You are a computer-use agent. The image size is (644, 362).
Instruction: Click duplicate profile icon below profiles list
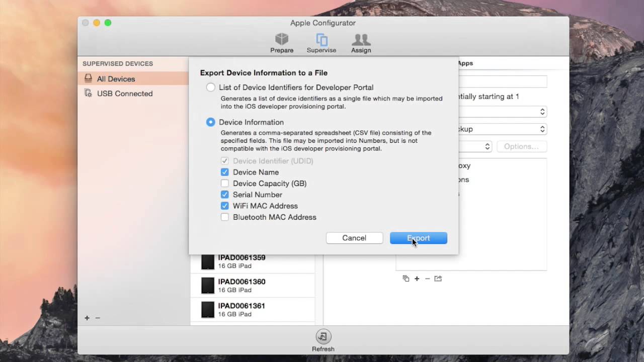pos(406,279)
